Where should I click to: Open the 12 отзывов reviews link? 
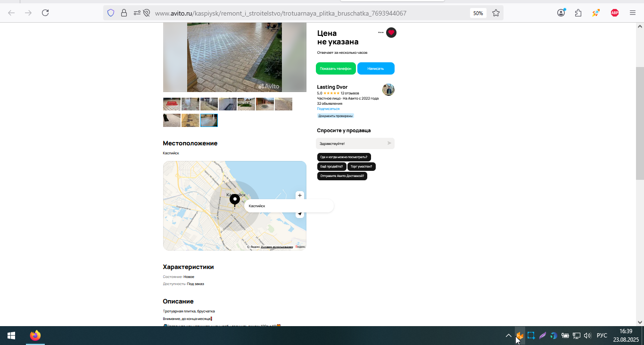(350, 93)
